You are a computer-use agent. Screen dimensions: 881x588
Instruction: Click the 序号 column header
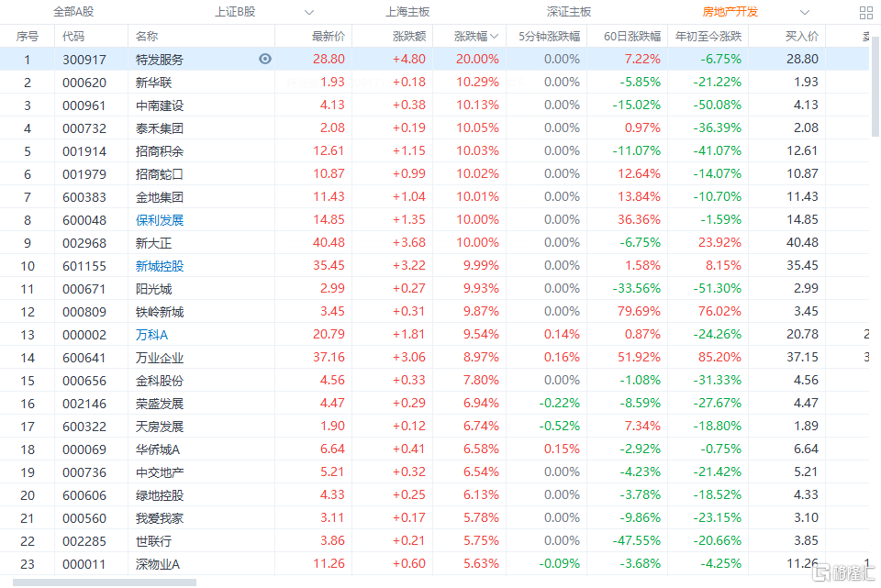click(28, 37)
